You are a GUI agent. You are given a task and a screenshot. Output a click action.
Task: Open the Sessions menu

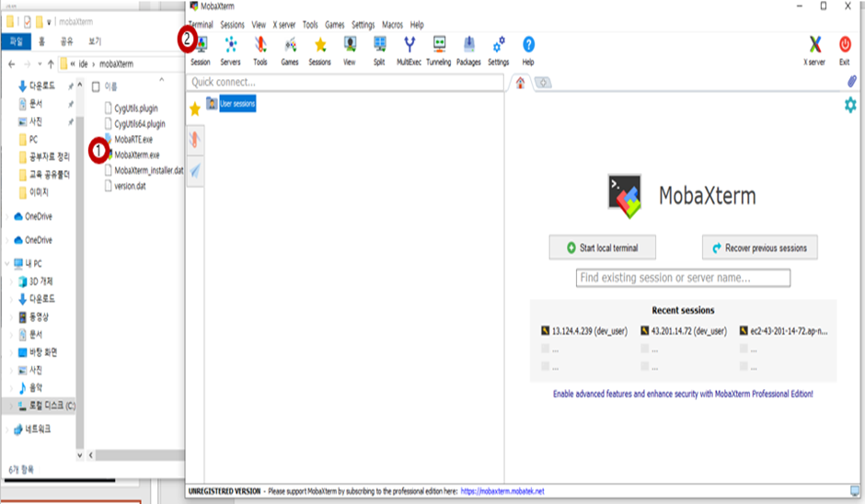point(232,25)
